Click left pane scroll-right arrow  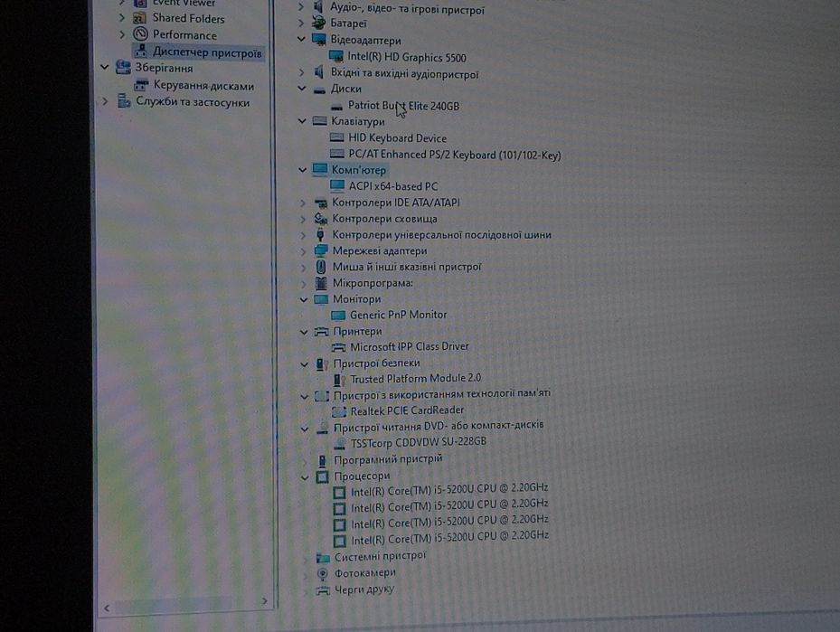[x=265, y=601]
